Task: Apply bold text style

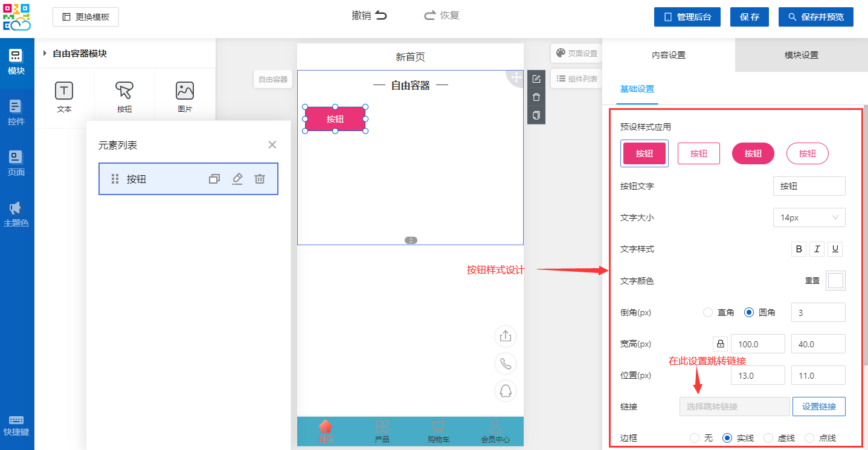Action: click(x=799, y=249)
